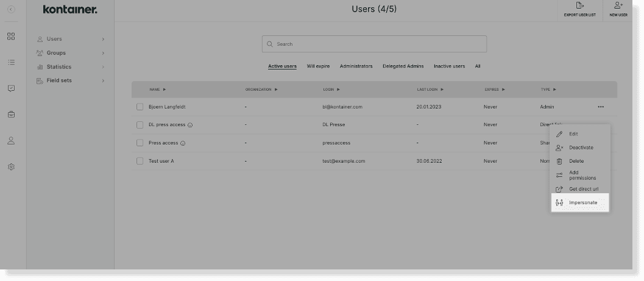The image size is (644, 281).
Task: Sort by Organization column arrow
Action: pos(276,90)
